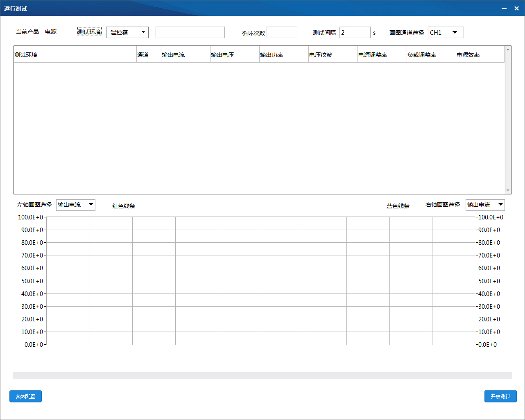Click the 输出电压 column header

click(x=235, y=55)
